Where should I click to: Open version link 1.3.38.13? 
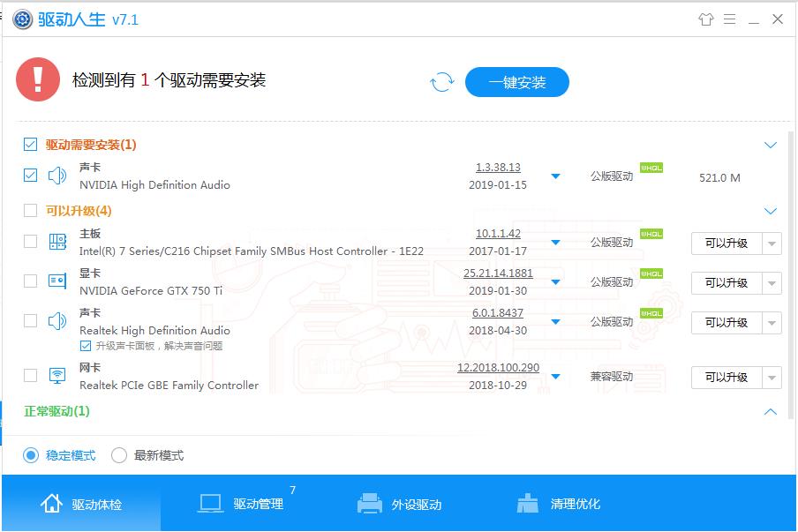(x=498, y=168)
